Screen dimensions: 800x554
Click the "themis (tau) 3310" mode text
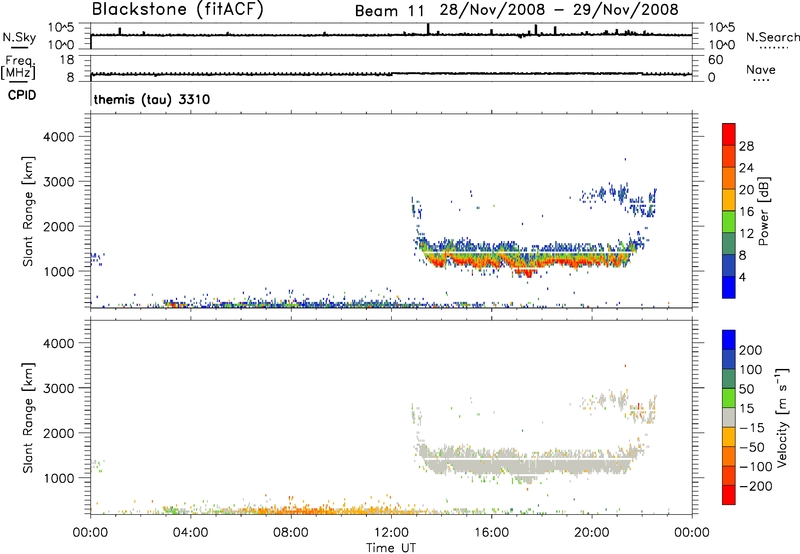(x=152, y=99)
